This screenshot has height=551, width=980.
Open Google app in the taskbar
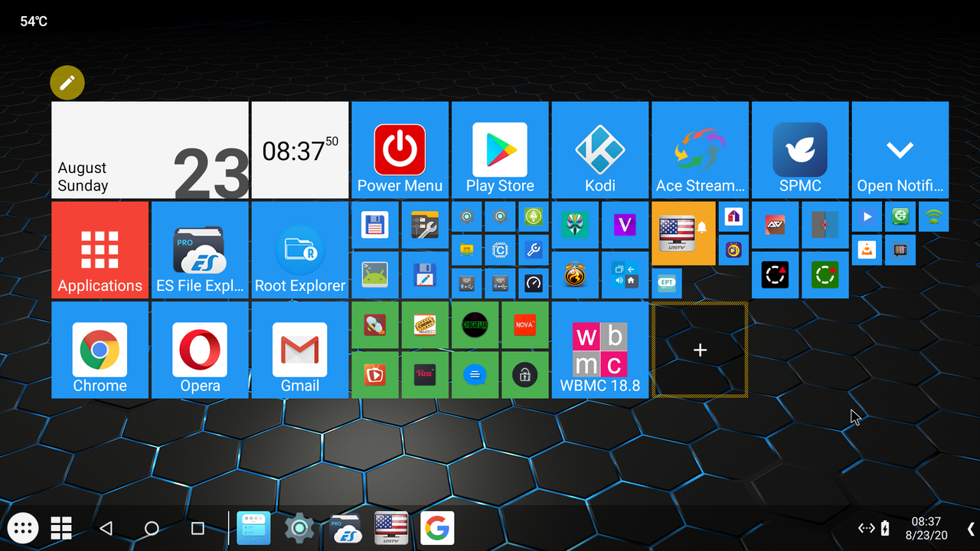(x=437, y=528)
